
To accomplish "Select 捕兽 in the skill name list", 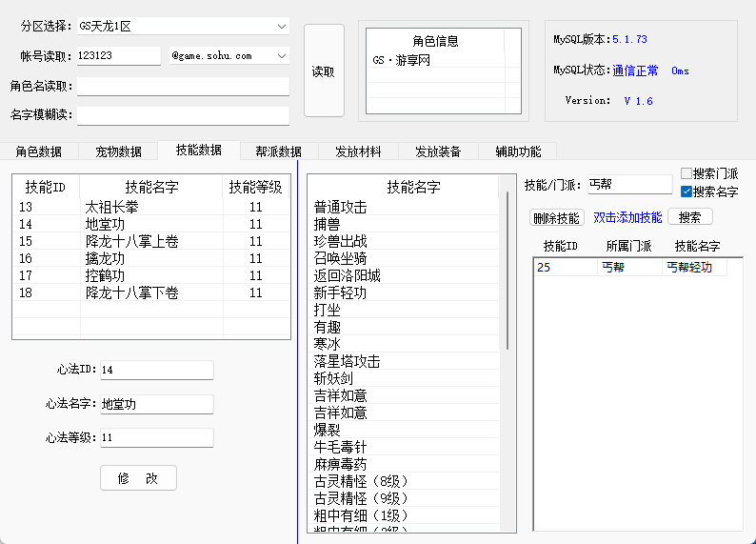I will (x=328, y=225).
